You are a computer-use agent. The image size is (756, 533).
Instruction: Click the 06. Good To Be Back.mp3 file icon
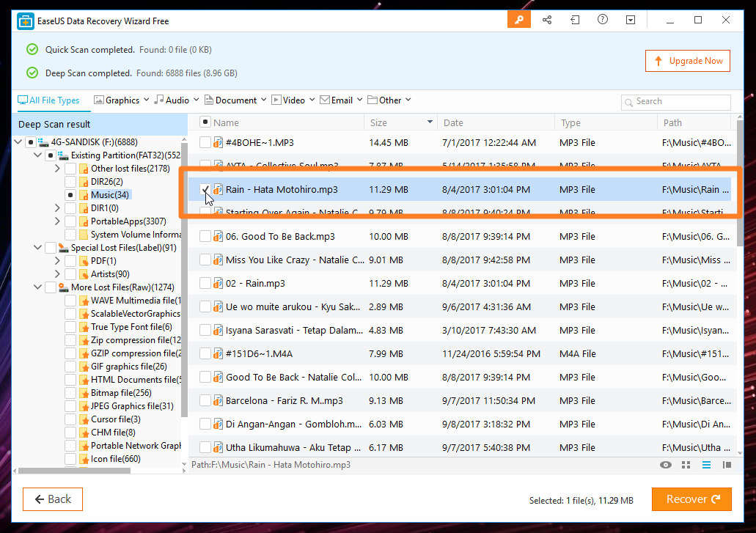(219, 237)
